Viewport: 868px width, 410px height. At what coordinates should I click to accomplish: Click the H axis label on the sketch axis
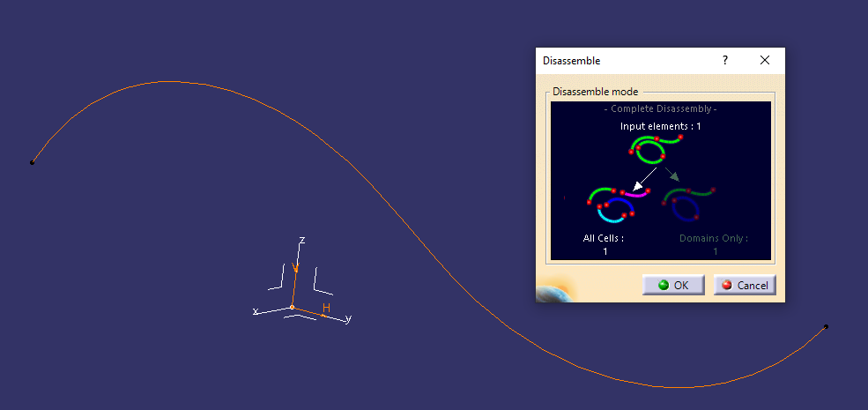327,308
